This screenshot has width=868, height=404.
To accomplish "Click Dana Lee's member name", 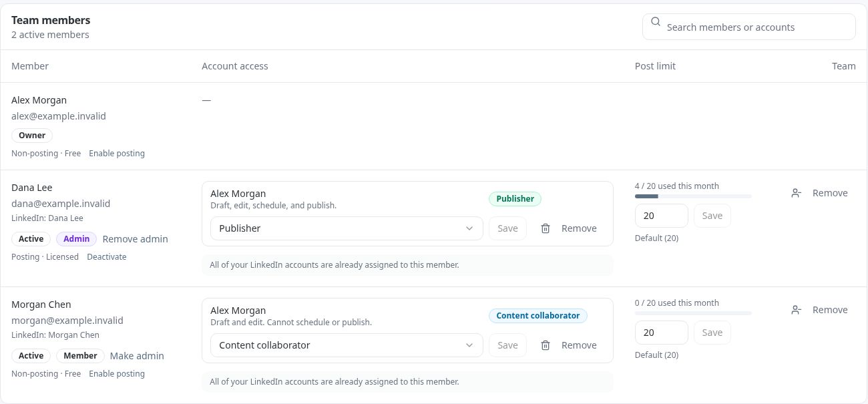I will pos(32,188).
